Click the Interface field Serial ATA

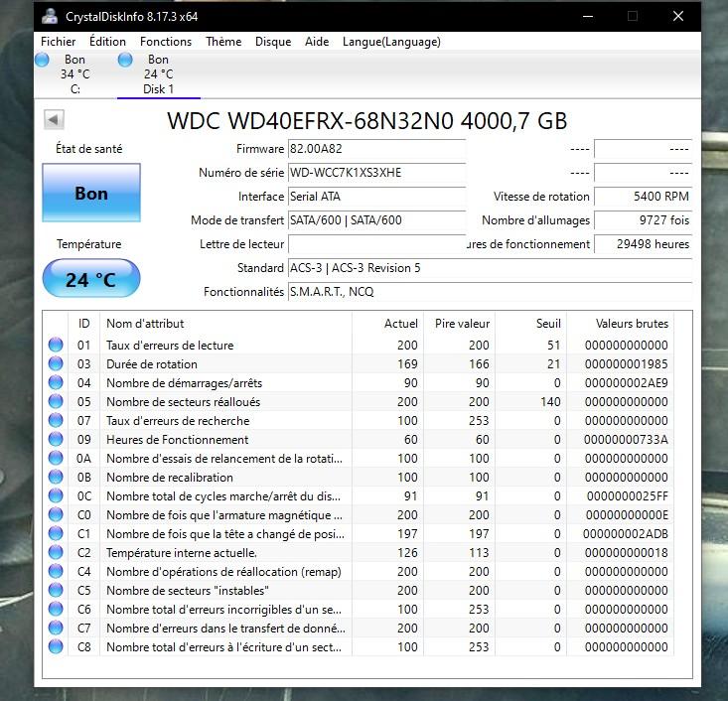click(376, 197)
